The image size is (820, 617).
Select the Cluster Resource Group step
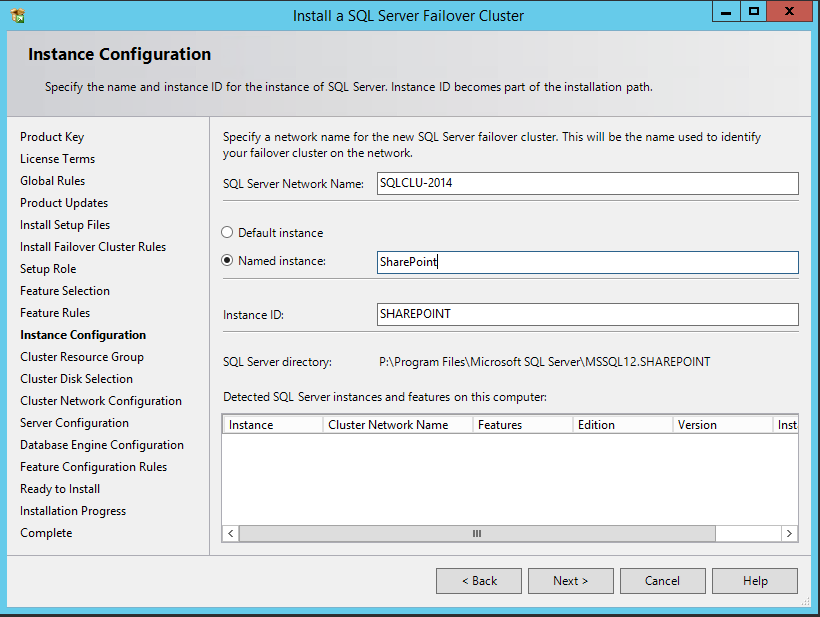82,357
